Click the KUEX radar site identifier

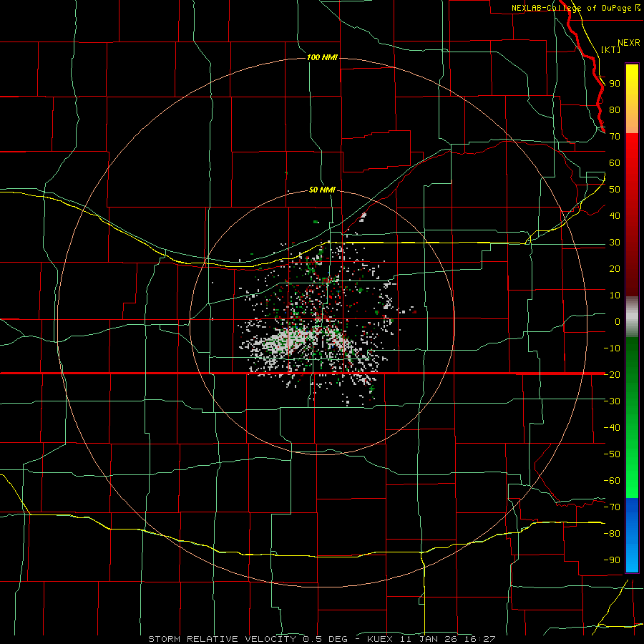click(x=380, y=639)
